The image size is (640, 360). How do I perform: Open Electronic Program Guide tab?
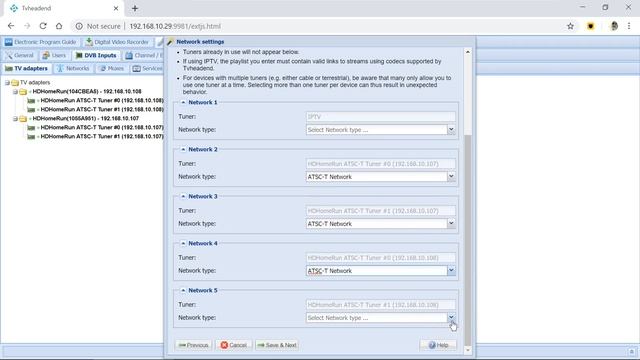tap(40, 42)
